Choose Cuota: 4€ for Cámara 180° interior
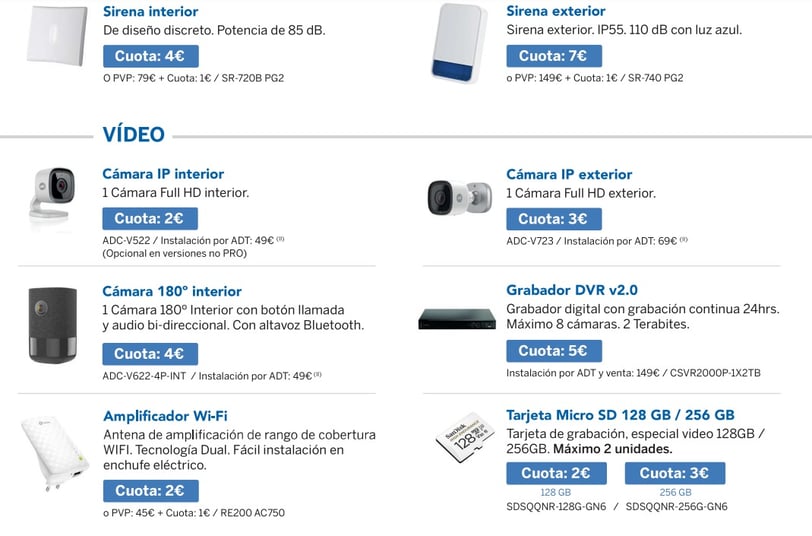This screenshot has height=536, width=812. click(150, 354)
